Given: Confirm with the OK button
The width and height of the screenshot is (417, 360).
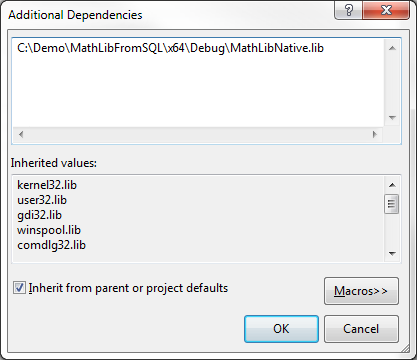Looking at the screenshot, I should coord(281,329).
